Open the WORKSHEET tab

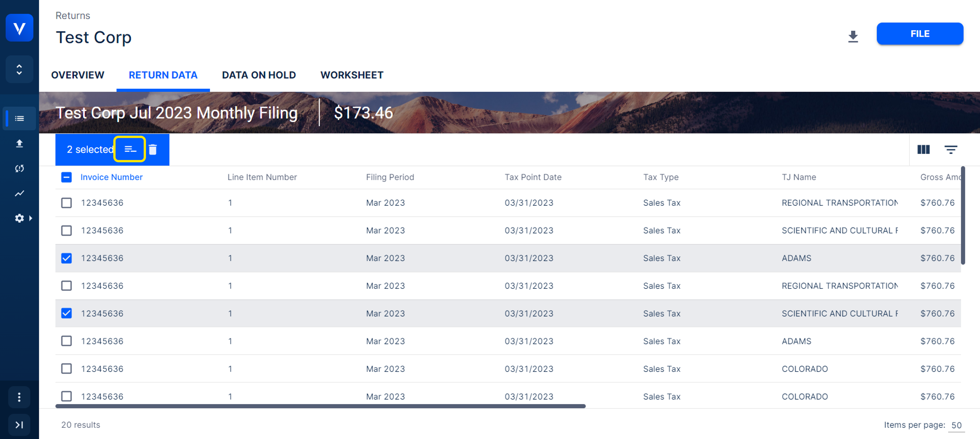(x=352, y=75)
